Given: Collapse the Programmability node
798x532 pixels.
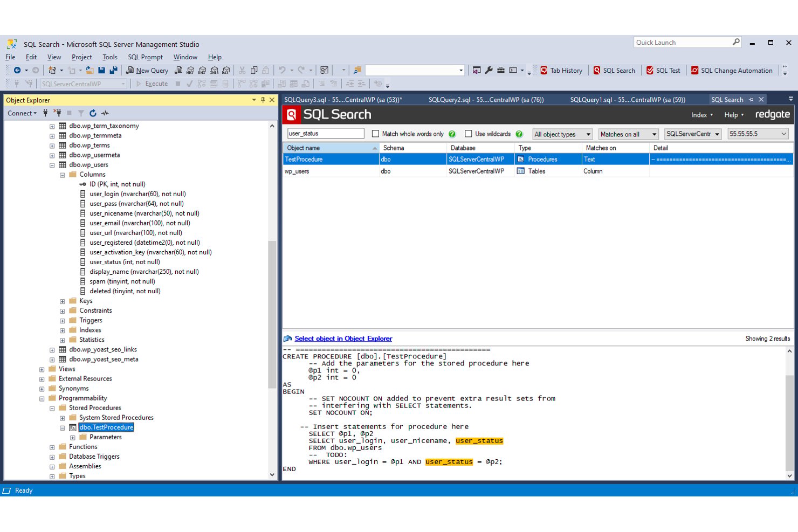Looking at the screenshot, I should [x=42, y=398].
